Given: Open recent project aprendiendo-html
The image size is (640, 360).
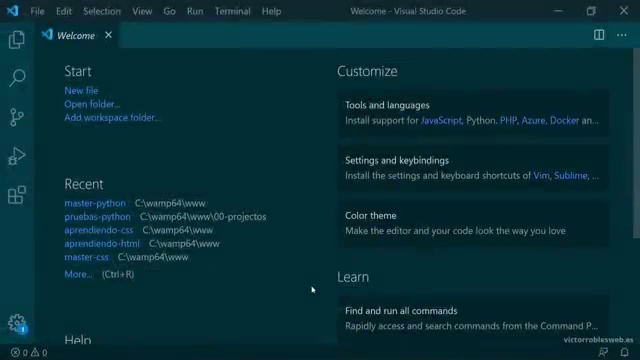Looking at the screenshot, I should coord(102,243).
